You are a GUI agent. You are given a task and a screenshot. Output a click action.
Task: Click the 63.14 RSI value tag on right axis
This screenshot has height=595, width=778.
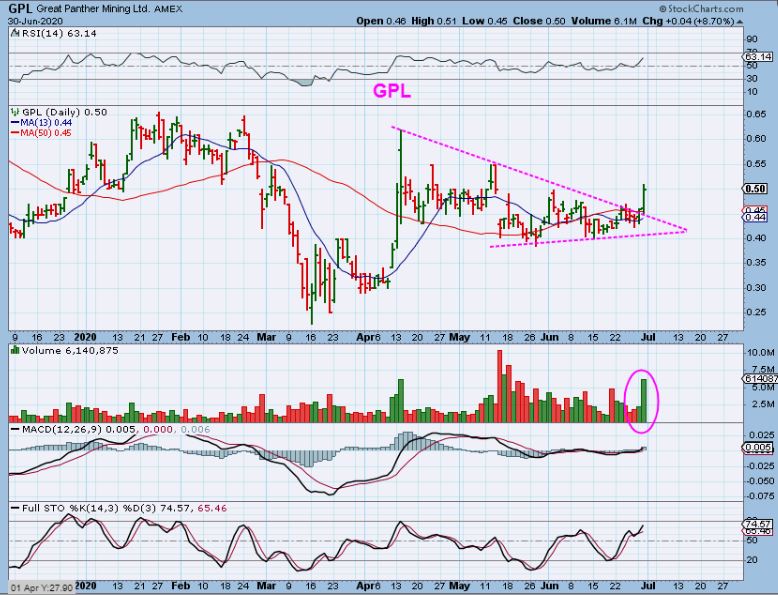coord(758,56)
